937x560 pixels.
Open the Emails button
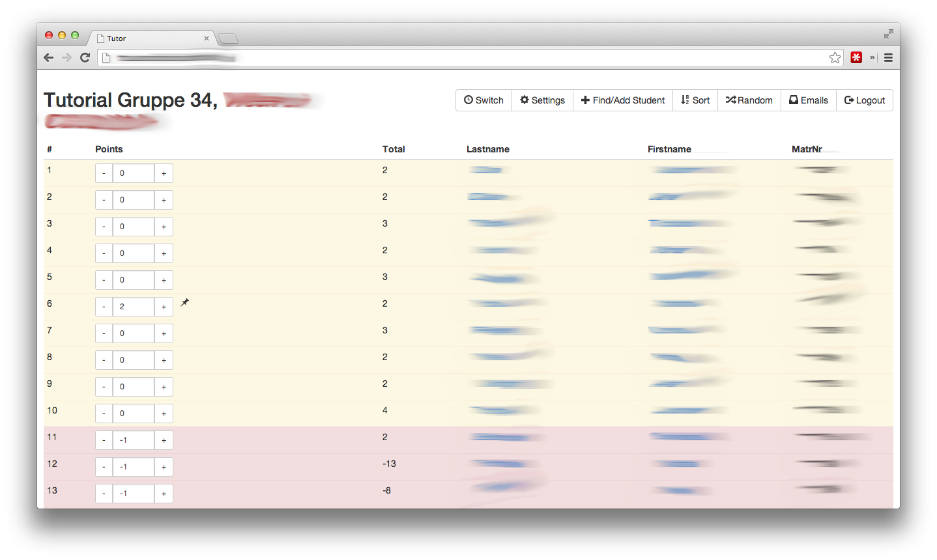pyautogui.click(x=809, y=100)
